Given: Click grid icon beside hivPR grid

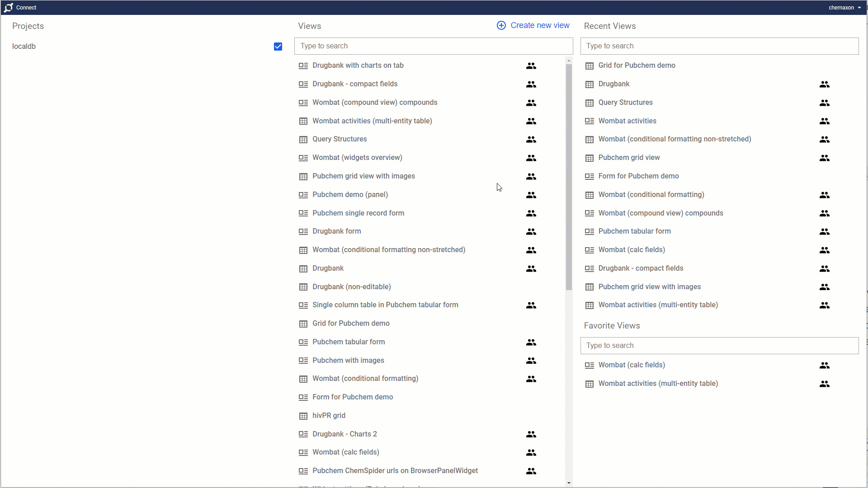Looking at the screenshot, I should [x=303, y=416].
